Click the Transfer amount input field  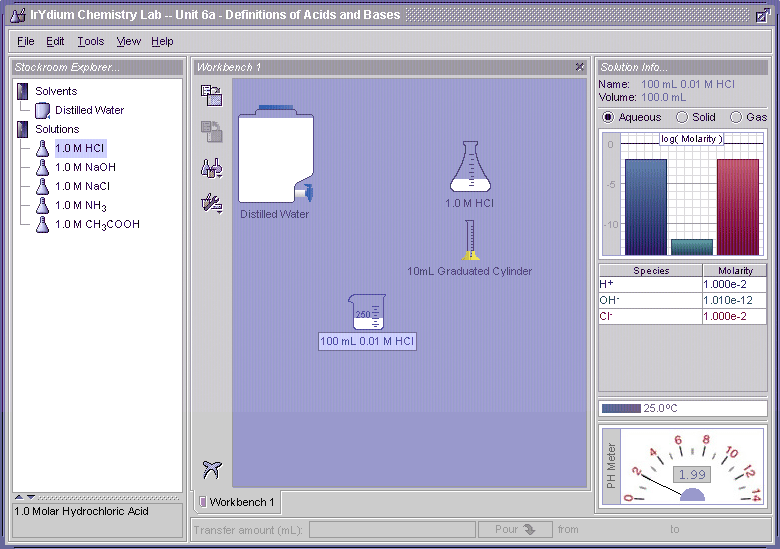(x=390, y=530)
